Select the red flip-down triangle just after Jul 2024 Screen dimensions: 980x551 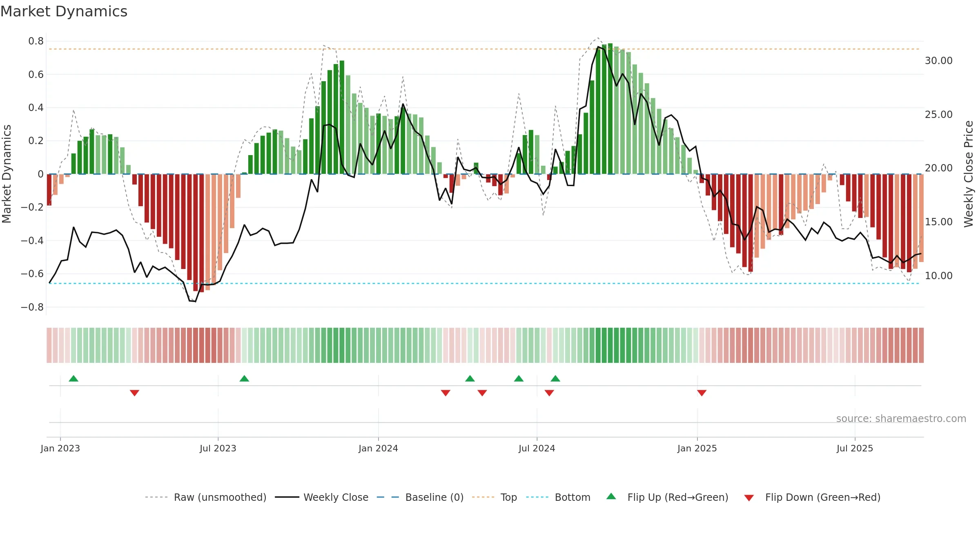(549, 393)
